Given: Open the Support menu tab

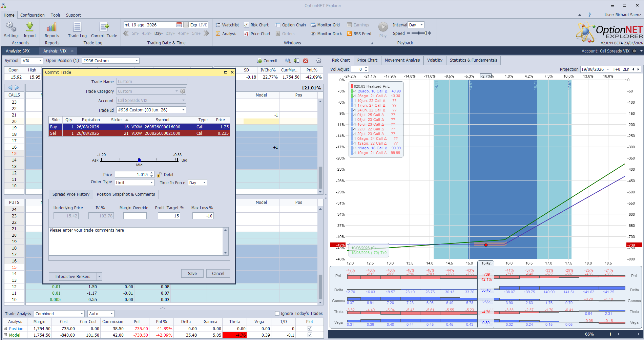Looking at the screenshot, I should [x=74, y=15].
